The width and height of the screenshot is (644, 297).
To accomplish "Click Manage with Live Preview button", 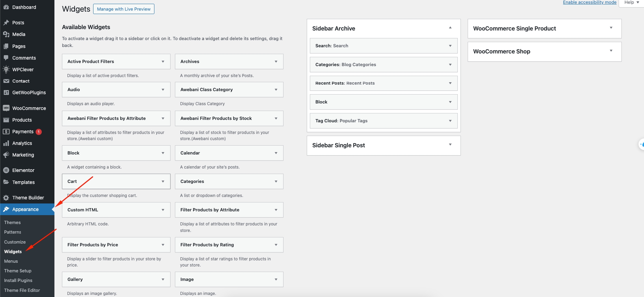I will click(124, 9).
